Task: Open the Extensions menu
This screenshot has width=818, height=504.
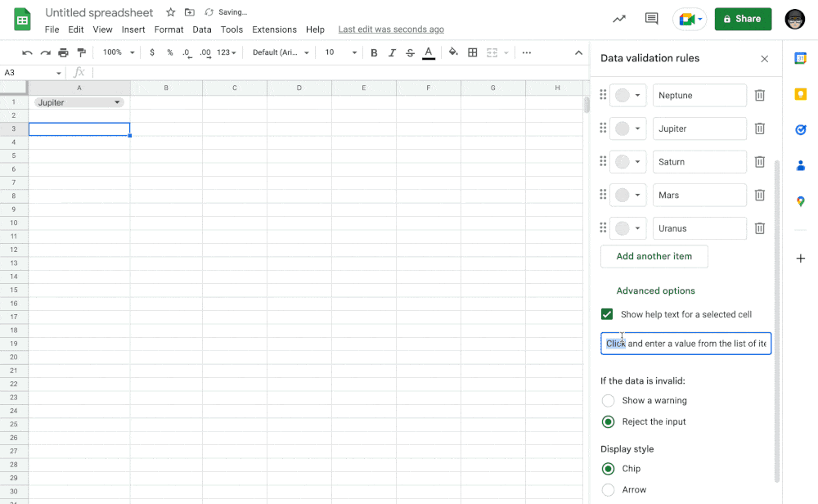Action: tap(274, 29)
